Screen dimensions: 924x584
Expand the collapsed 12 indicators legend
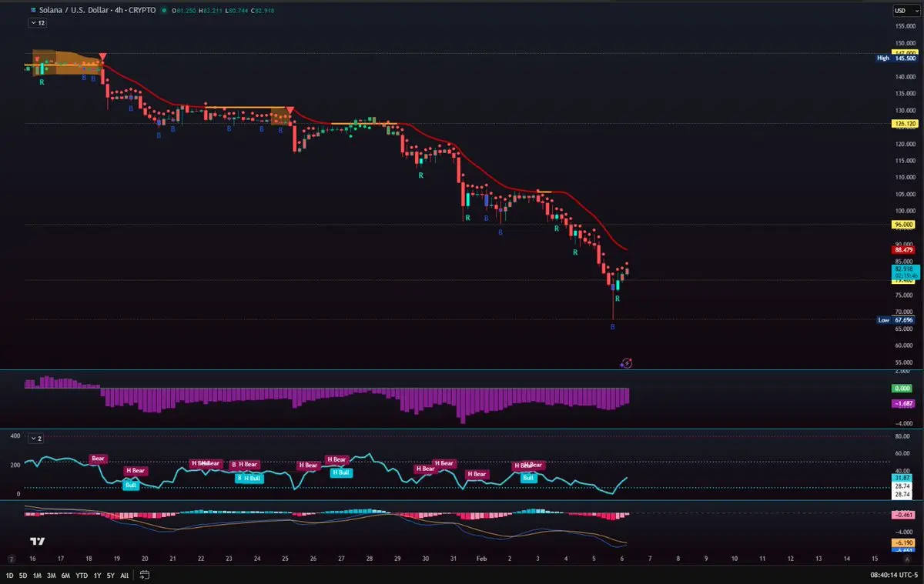coord(36,23)
